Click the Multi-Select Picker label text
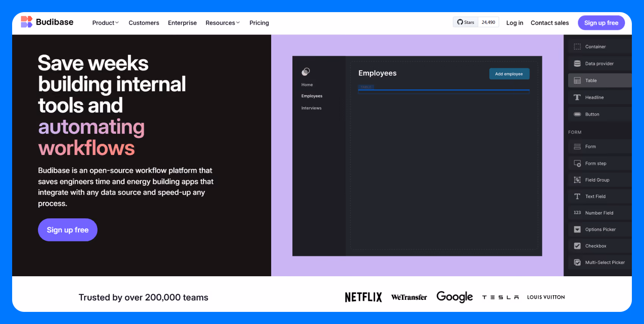Image resolution: width=644 pixels, height=324 pixels. tap(605, 262)
